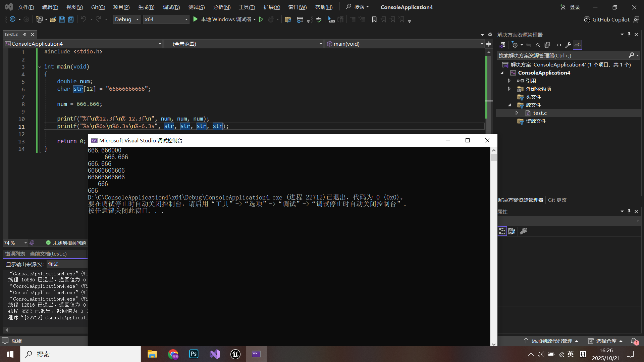
Task: Open Chrome from the taskbar
Action: (x=173, y=354)
